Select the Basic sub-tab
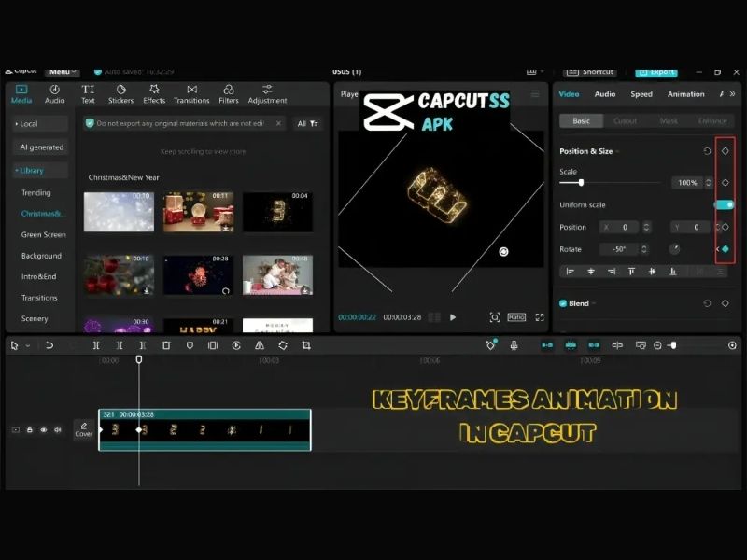 coord(581,121)
